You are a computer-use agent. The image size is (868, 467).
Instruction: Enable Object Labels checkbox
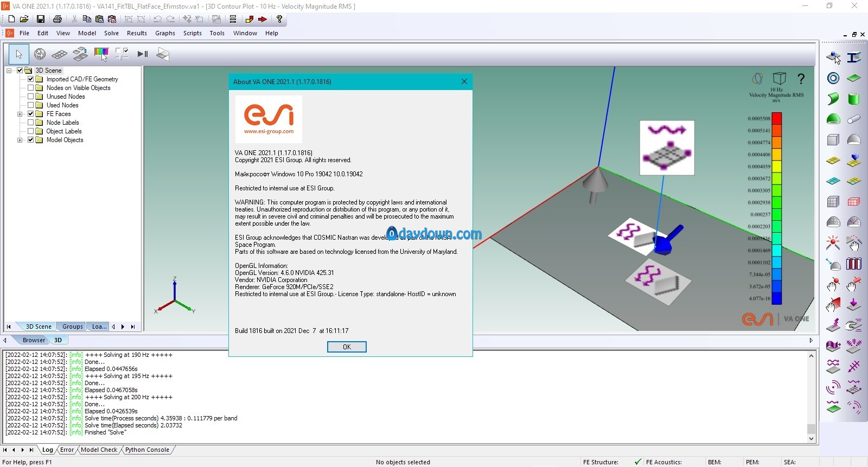[x=31, y=131]
